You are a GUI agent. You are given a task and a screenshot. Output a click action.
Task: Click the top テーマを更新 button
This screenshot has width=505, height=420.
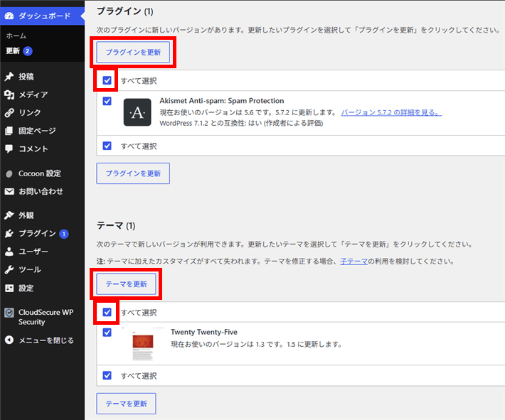(x=127, y=284)
